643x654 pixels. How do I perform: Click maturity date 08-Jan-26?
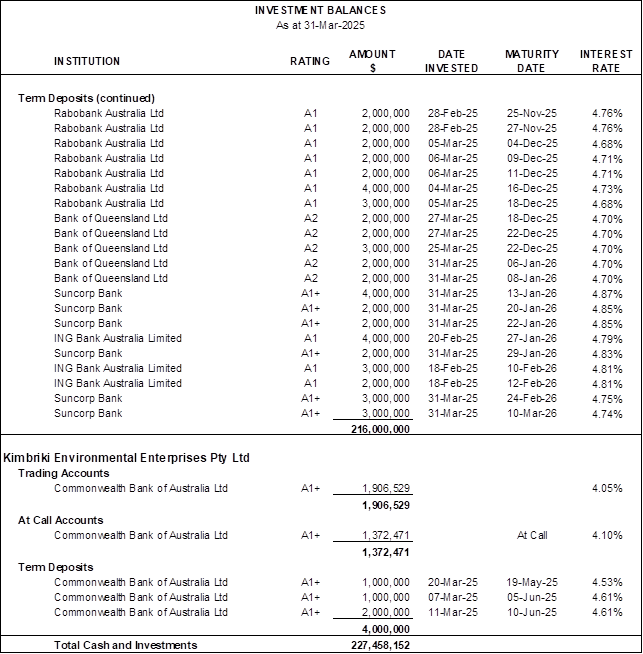pyautogui.click(x=532, y=279)
